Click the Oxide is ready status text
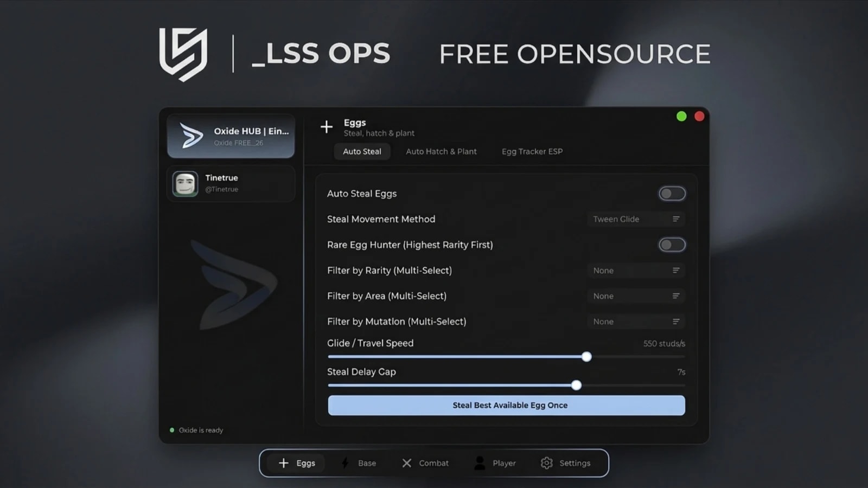 (201, 430)
